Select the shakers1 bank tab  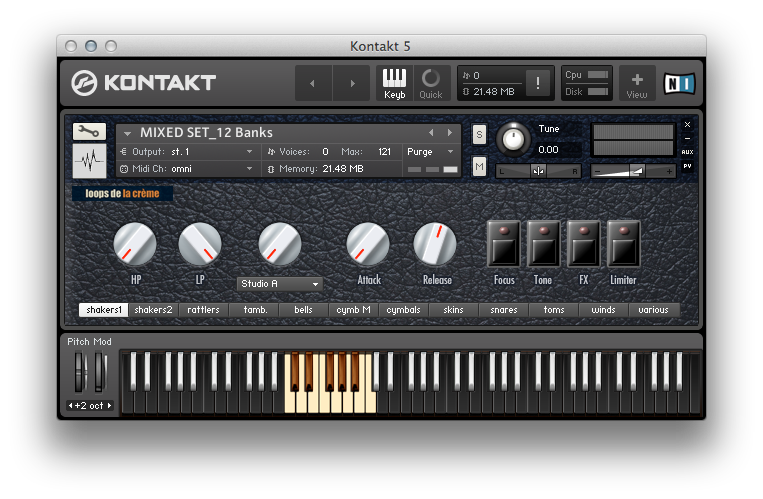(104, 310)
